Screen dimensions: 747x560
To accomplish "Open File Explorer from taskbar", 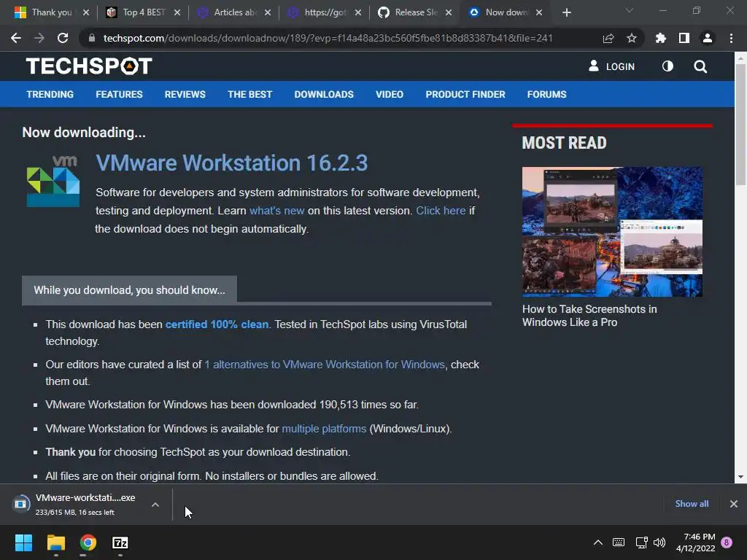I will pos(55,542).
